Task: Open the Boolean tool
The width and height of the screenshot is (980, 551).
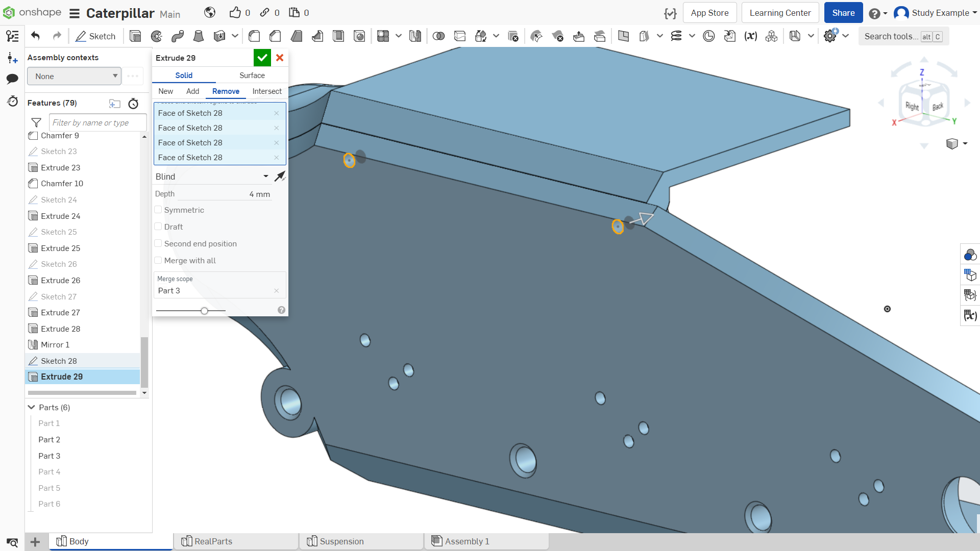Action: coord(438,36)
